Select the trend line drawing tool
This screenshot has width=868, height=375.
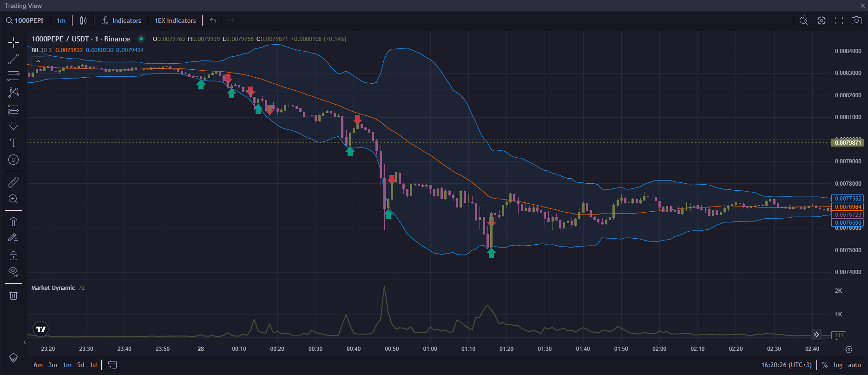(13, 59)
